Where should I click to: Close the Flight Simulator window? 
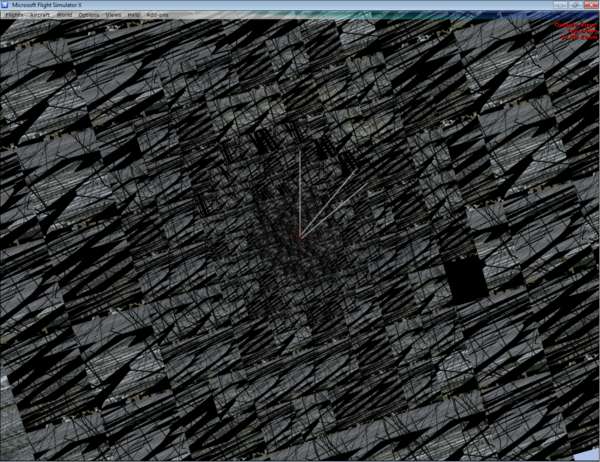click(591, 5)
